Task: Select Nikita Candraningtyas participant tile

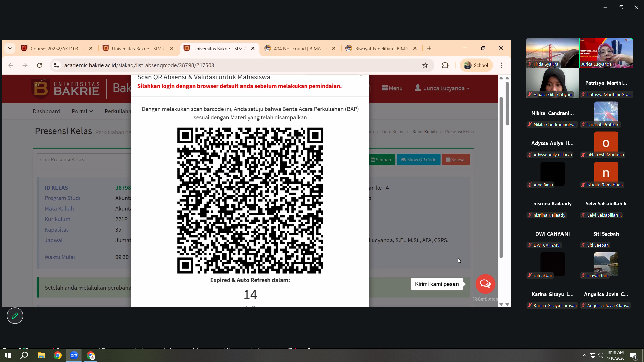Action: 552,113
